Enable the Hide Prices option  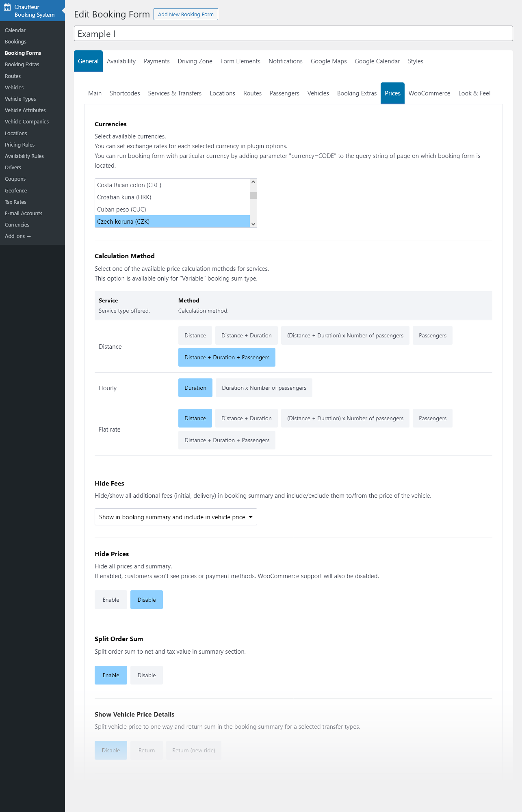click(x=110, y=600)
